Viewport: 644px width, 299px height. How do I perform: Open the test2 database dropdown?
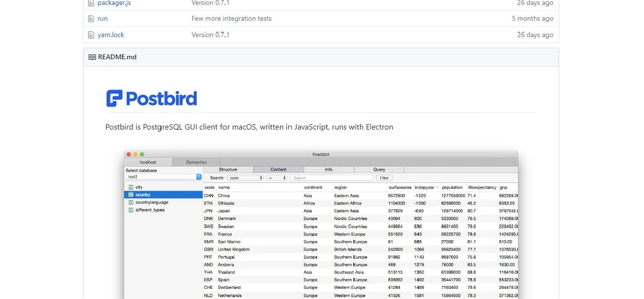(164, 177)
